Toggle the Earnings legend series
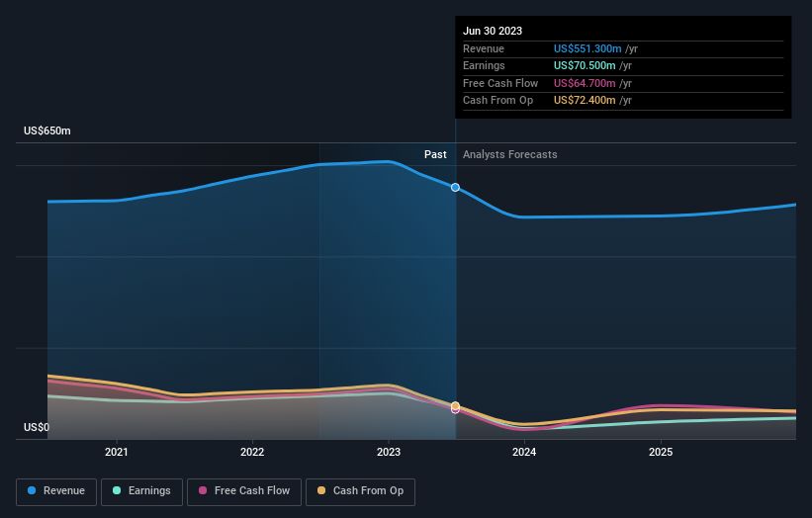Viewport: 812px width, 518px height. (141, 491)
